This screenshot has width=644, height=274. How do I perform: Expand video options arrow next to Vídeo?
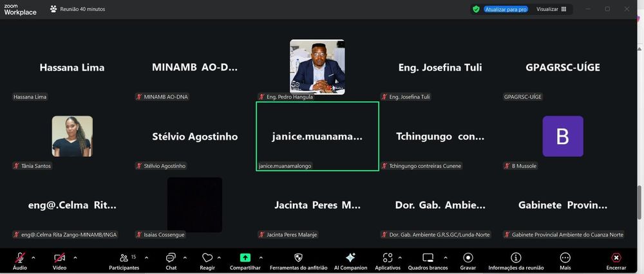(x=75, y=257)
